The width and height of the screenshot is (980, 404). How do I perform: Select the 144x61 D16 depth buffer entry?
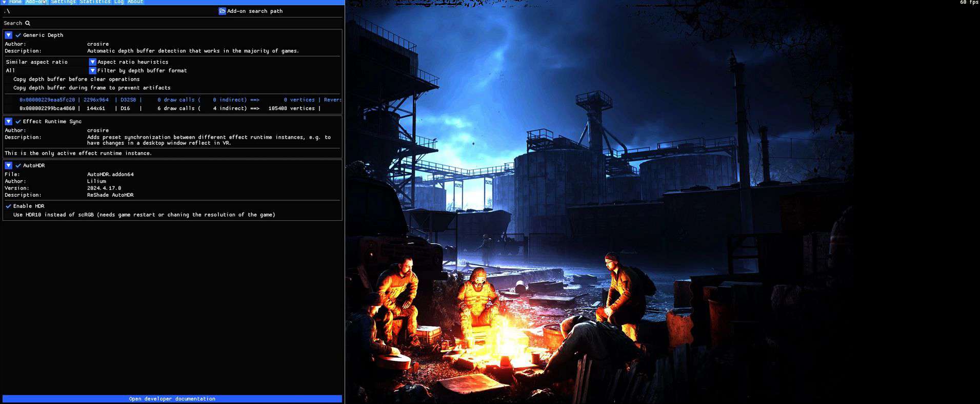tap(169, 109)
